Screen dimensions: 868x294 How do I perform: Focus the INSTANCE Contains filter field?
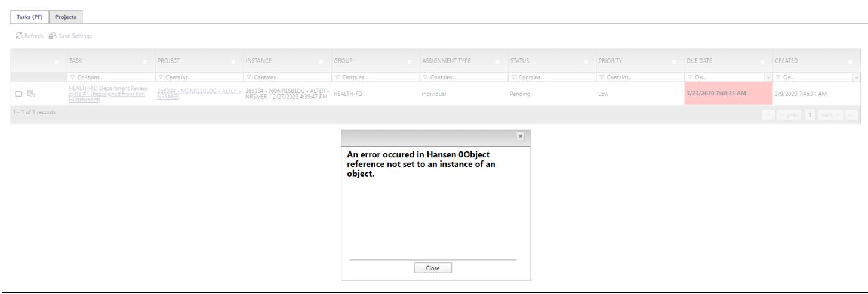tap(287, 78)
